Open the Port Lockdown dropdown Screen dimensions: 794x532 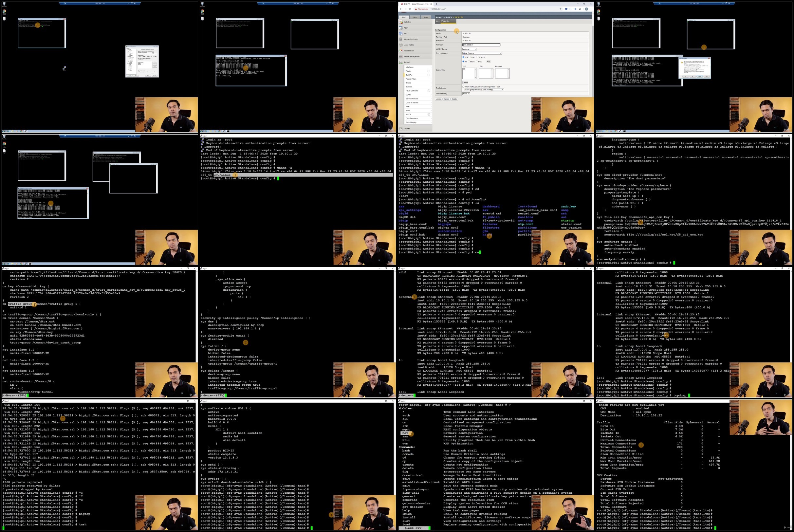pyautogui.click(x=482, y=53)
